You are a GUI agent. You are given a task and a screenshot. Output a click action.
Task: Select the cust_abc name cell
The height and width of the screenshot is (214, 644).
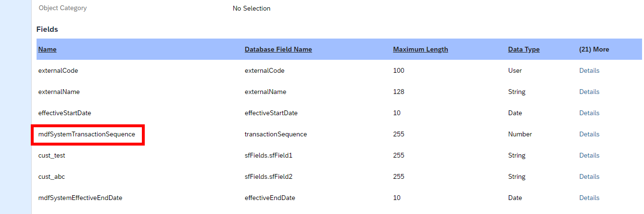(51, 176)
